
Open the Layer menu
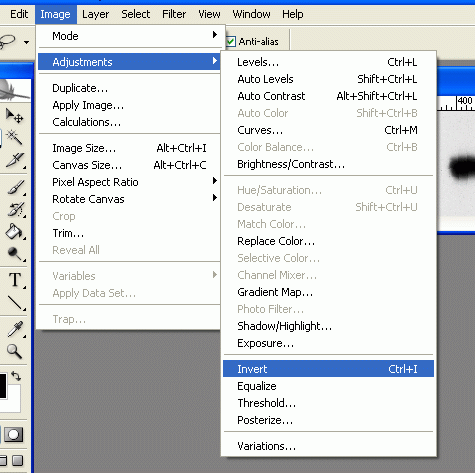95,14
